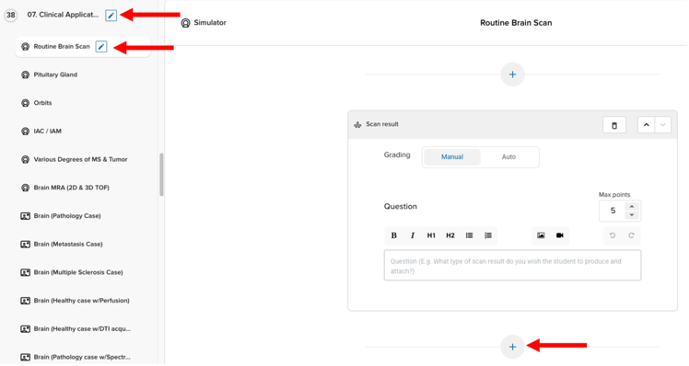Select Manual grading
The image size is (689, 366).
pyautogui.click(x=452, y=157)
